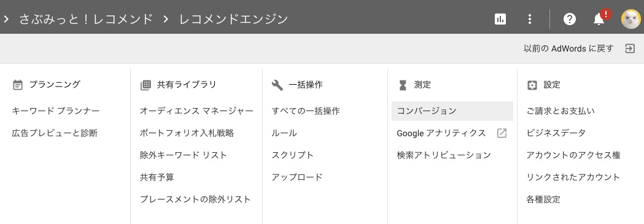Click the exit icon beside 以前の AdWords に戻す
Viewport: 644px width, 224px height.
[630, 48]
